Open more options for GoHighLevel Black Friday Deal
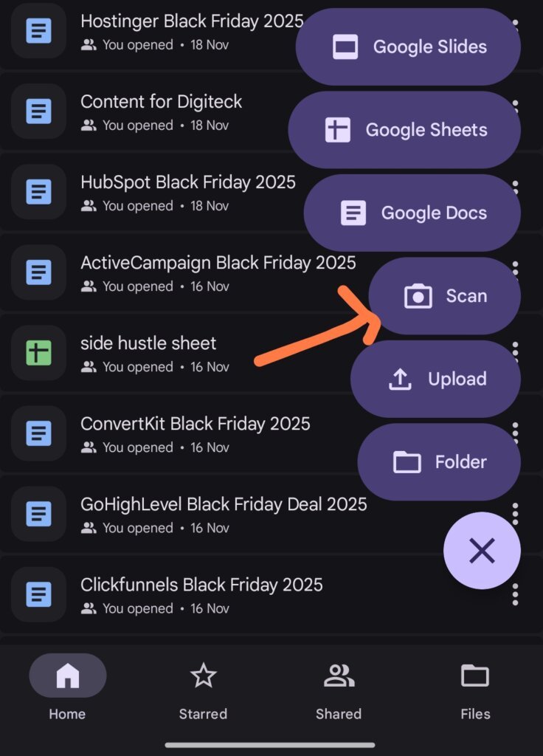 (515, 513)
